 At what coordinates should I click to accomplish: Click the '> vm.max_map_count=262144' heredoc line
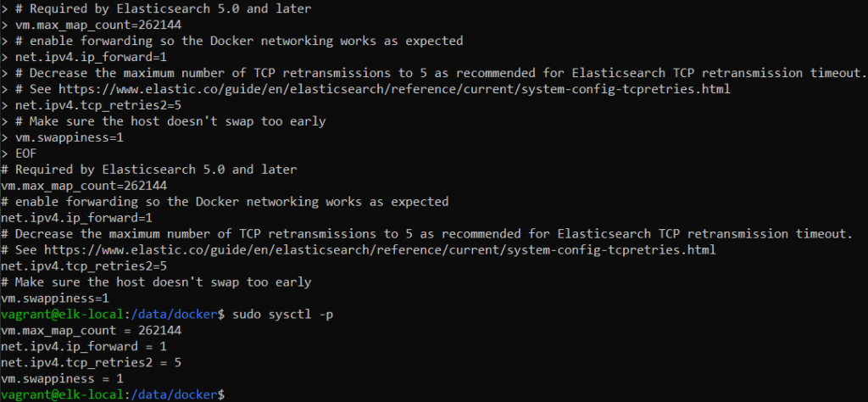pos(92,25)
